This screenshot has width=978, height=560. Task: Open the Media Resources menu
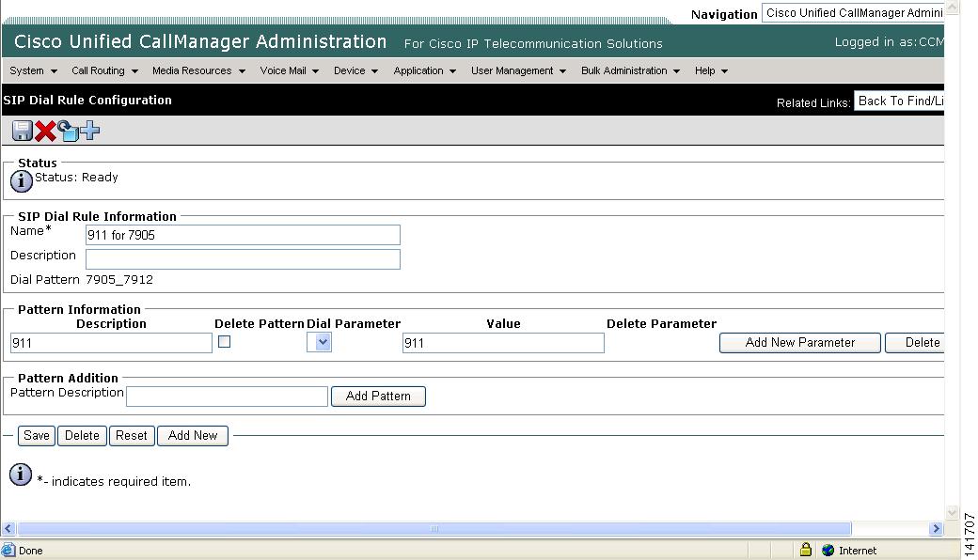click(x=199, y=71)
